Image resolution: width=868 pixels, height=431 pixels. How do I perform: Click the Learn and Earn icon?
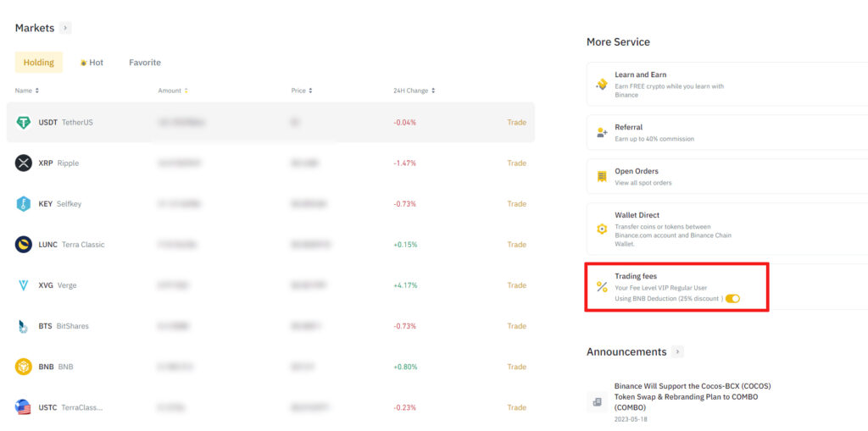(x=602, y=85)
